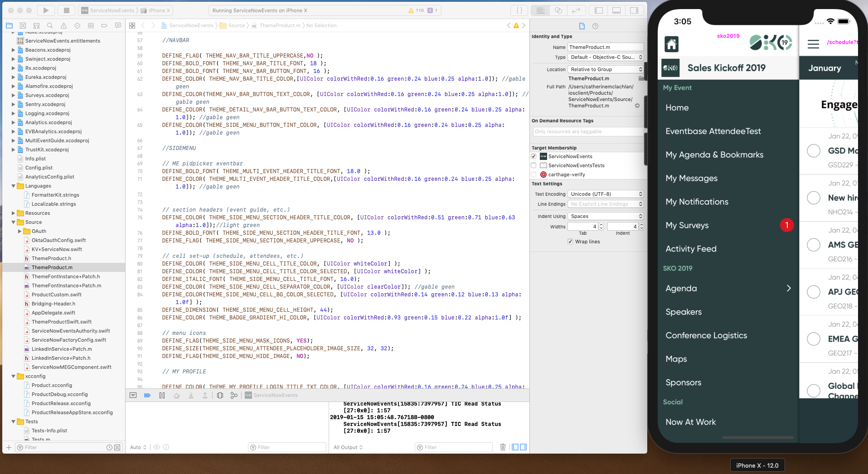The height and width of the screenshot is (474, 868).
Task: Expand the OAuth folder
Action: 19,231
